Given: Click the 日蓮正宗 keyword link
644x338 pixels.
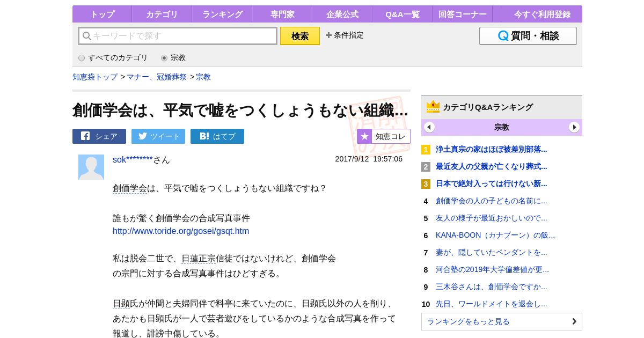Looking at the screenshot, I should (x=199, y=259).
